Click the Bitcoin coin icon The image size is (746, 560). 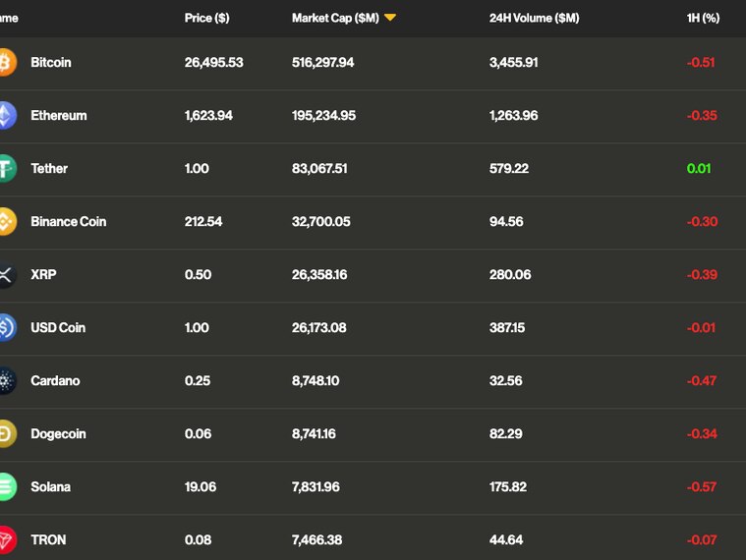click(x=6, y=62)
